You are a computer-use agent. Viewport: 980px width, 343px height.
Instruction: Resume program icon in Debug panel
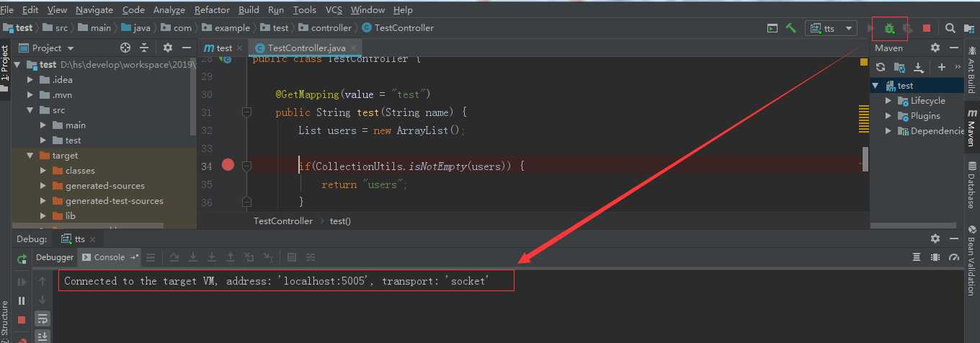pyautogui.click(x=22, y=282)
